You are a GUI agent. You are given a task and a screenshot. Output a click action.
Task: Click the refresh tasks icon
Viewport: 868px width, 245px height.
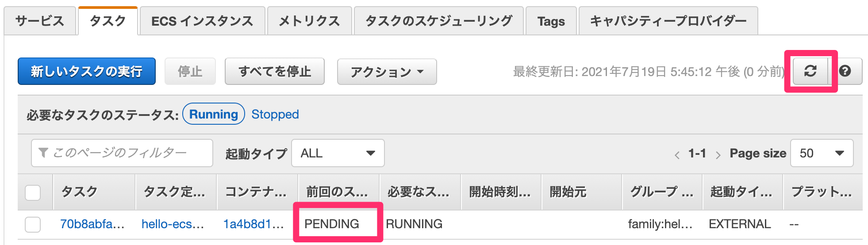coord(810,71)
